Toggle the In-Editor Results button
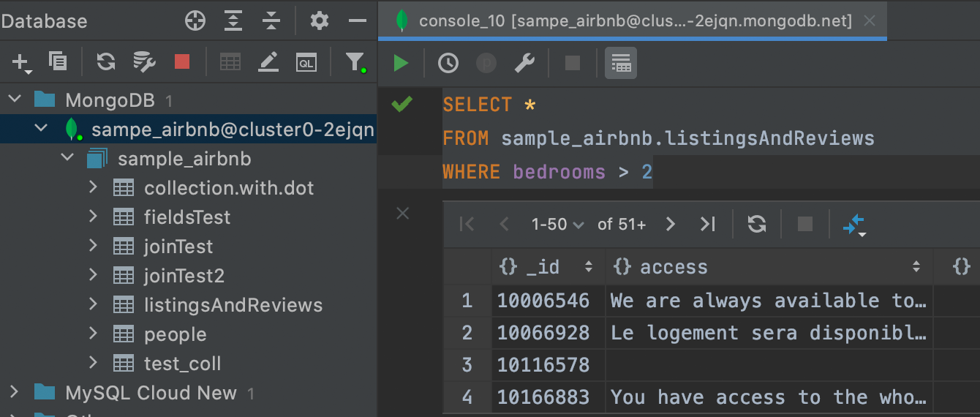Viewport: 980px width, 417px height. pyautogui.click(x=621, y=63)
